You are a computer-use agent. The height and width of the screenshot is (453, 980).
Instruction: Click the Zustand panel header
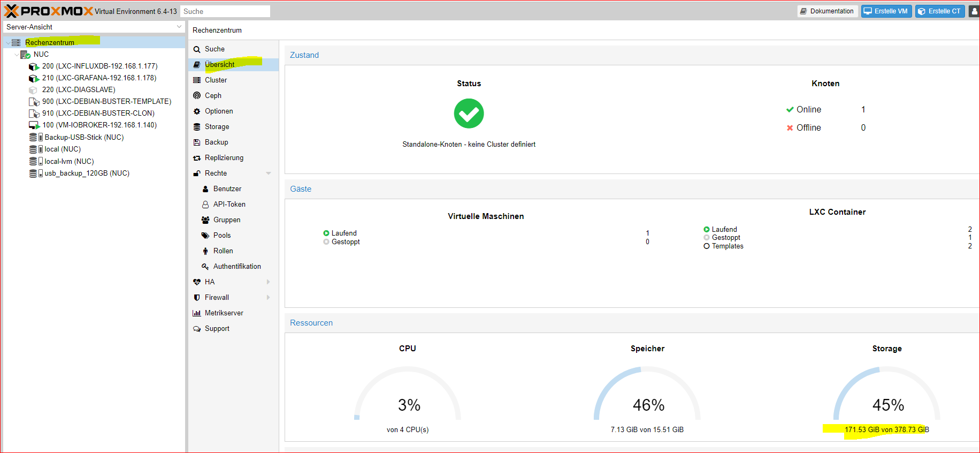tap(632, 55)
